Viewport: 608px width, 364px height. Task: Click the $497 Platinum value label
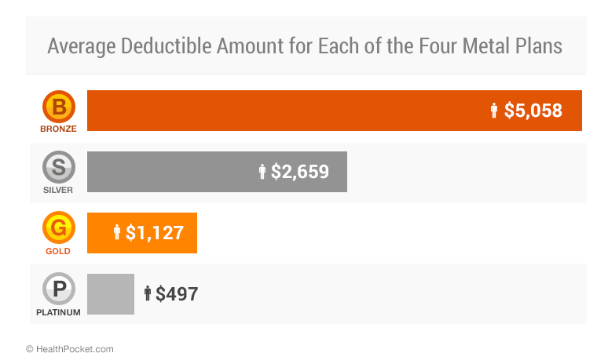pos(177,294)
